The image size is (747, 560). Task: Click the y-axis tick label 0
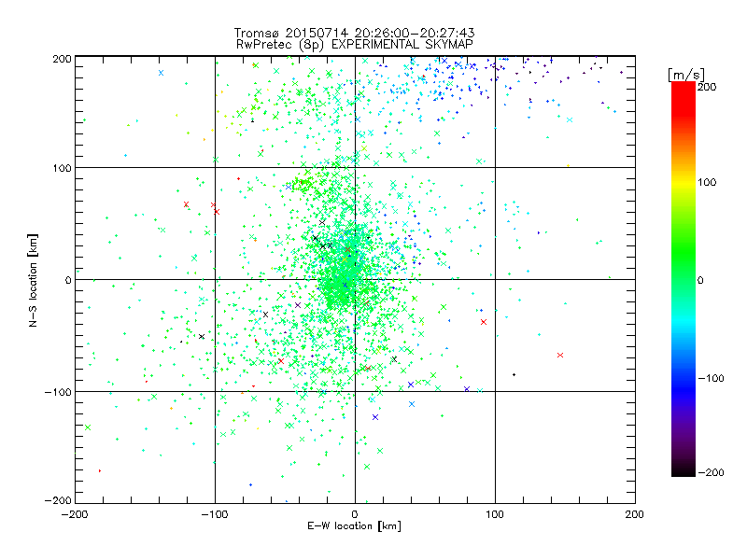(x=68, y=281)
